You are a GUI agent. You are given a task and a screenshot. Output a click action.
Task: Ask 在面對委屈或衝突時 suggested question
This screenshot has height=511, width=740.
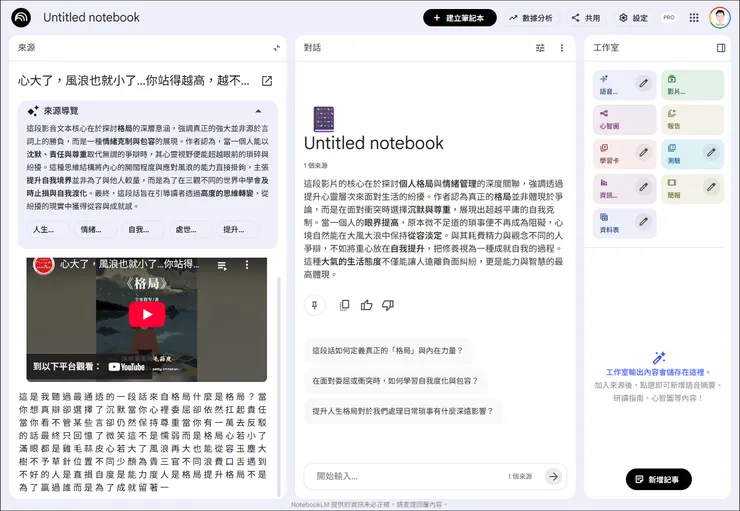(x=395, y=381)
